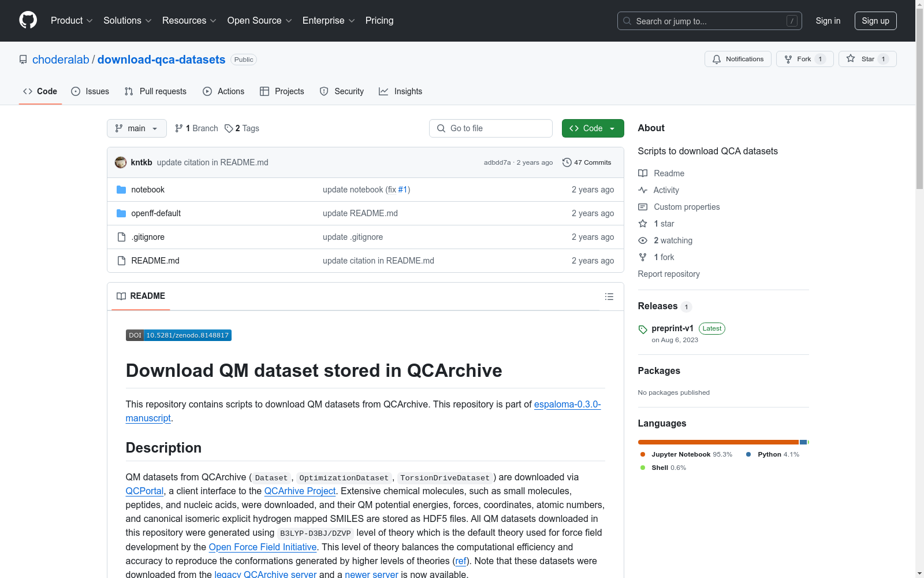
Task: Click the Activity pulse icon
Action: point(643,190)
